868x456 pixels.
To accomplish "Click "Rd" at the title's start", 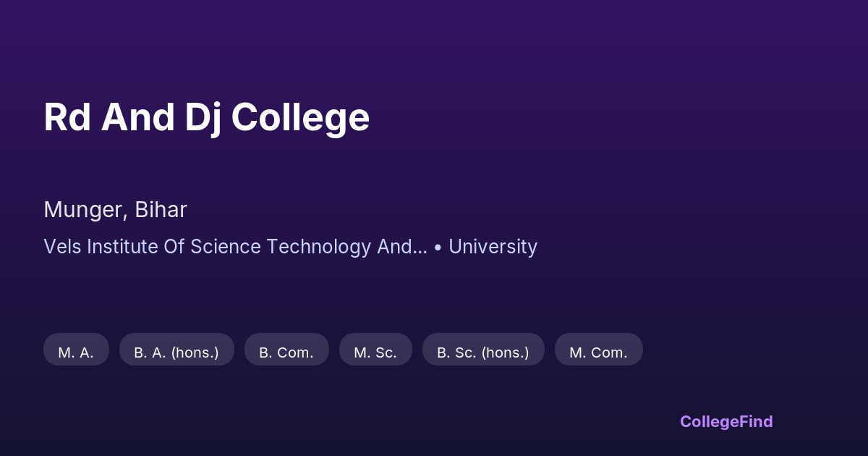I will pos(67,117).
